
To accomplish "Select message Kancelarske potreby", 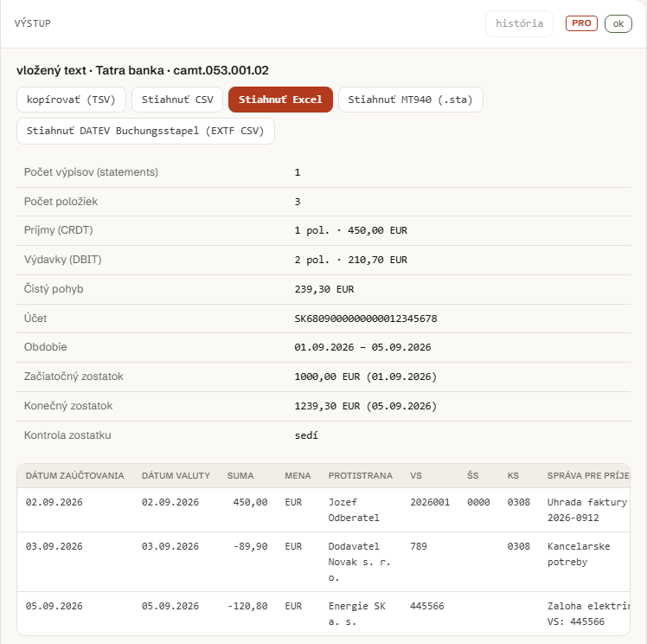I will click(579, 555).
